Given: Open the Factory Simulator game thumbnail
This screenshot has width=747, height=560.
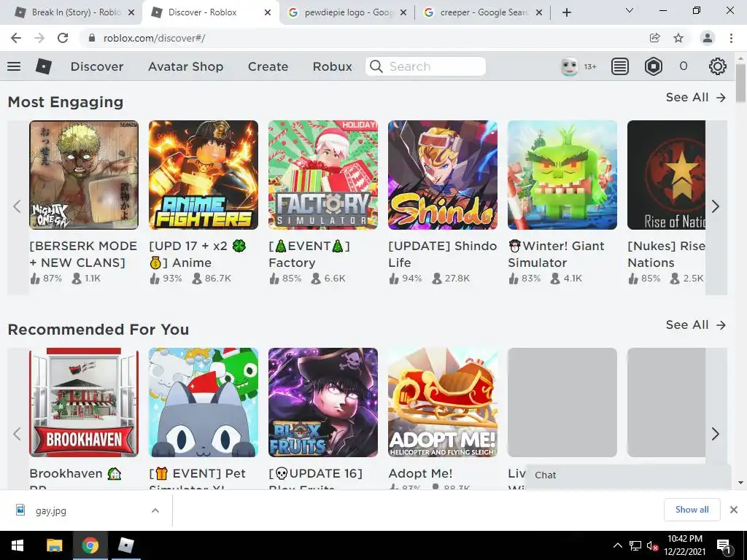Looking at the screenshot, I should 323,175.
